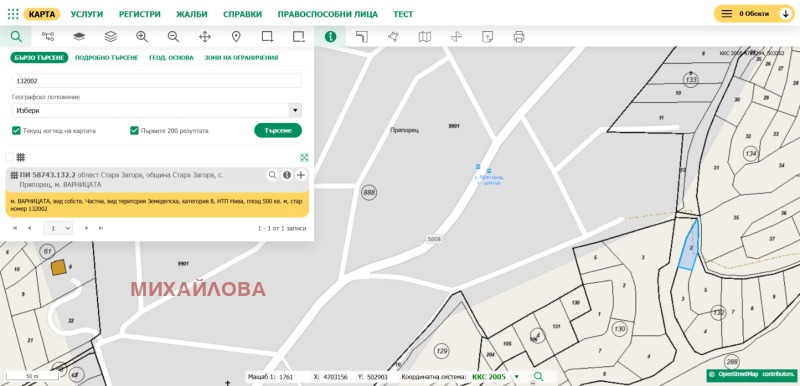This screenshot has width=800, height=386.
Task: Click the yellow parcel details description
Action: 157,205
